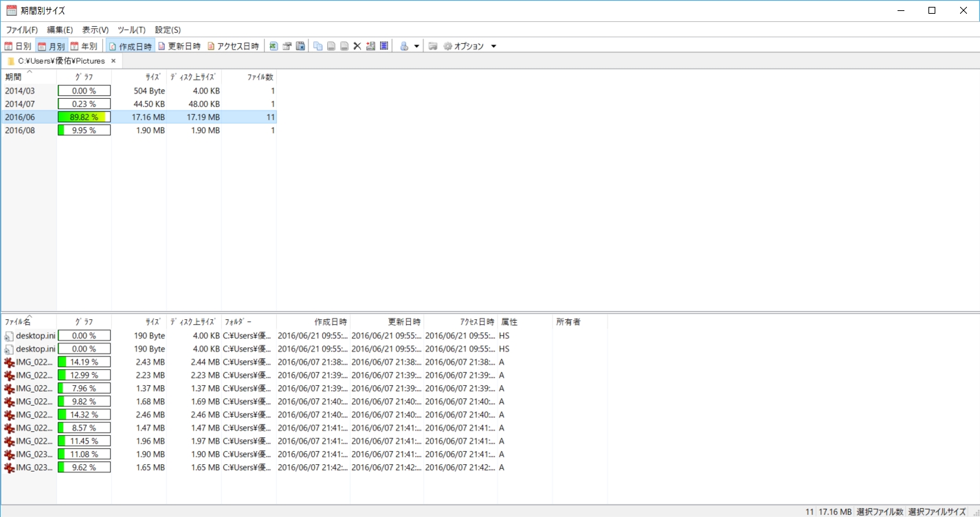The width and height of the screenshot is (980, 517).
Task: Click the Excel export icon in toolbar
Action: pyautogui.click(x=274, y=46)
